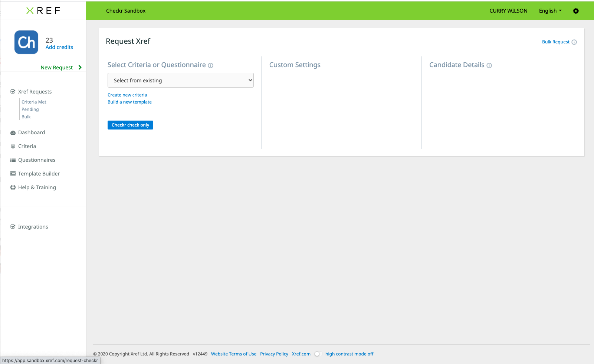Click the Integrations checkmark icon
This screenshot has width=594, height=364.
coord(13,227)
